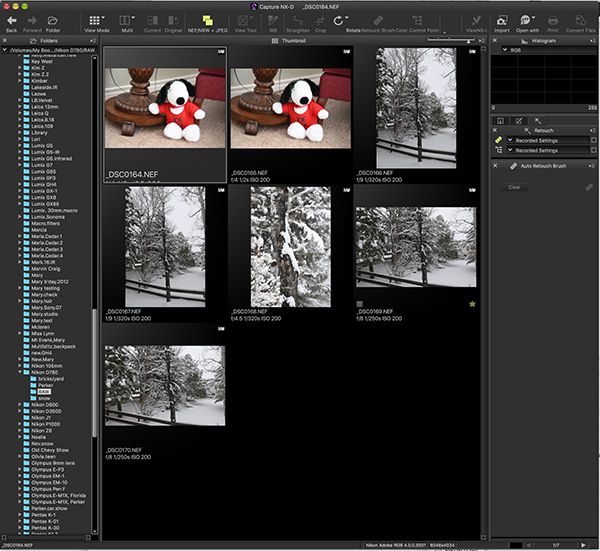Pick the WB eyedropper tool
The image size is (600, 551).
(272, 21)
